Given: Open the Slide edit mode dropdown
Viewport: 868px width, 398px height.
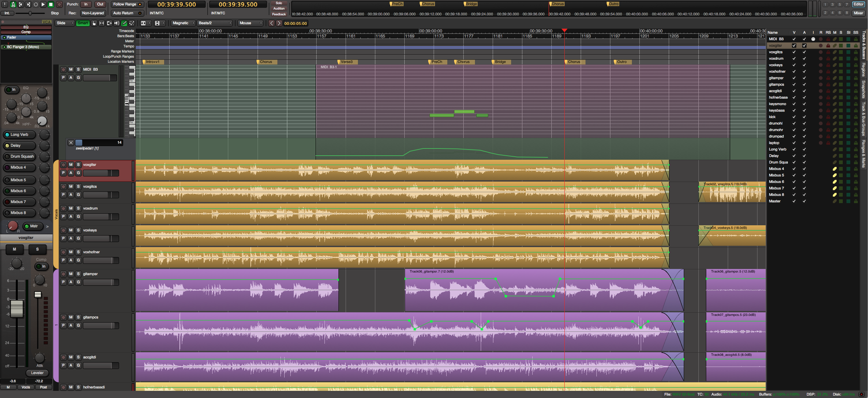Looking at the screenshot, I should (65, 23).
